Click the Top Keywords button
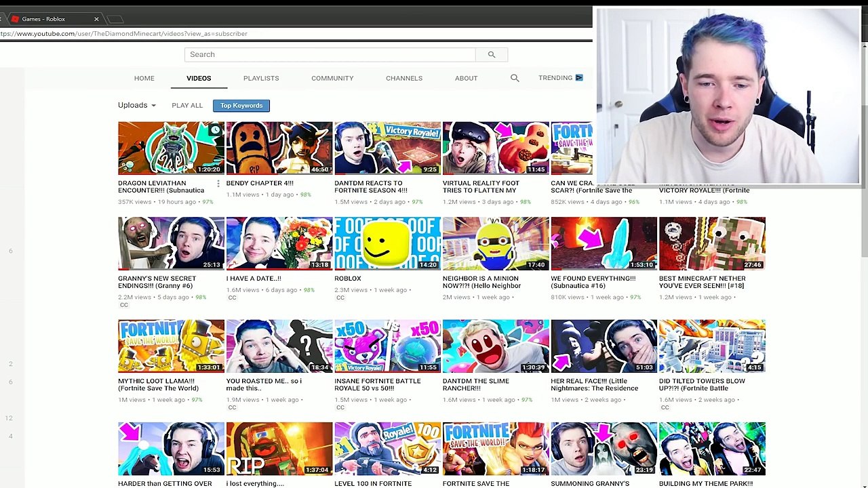The width and height of the screenshot is (868, 488). (241, 105)
